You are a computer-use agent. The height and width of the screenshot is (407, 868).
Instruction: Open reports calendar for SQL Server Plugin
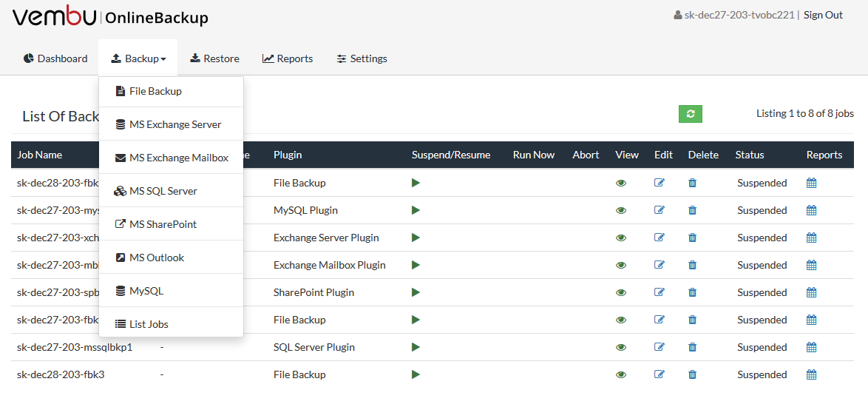coord(812,347)
